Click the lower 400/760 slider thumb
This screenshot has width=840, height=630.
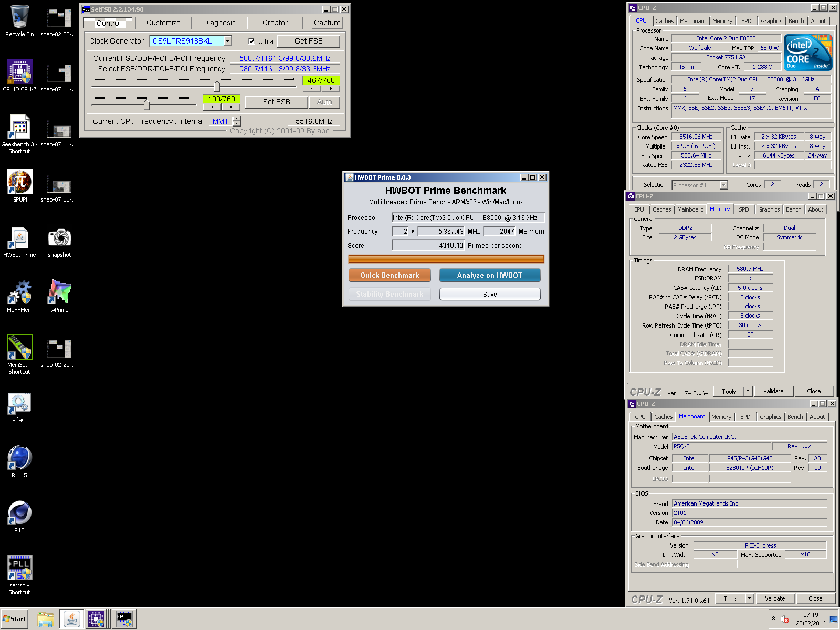(146, 104)
